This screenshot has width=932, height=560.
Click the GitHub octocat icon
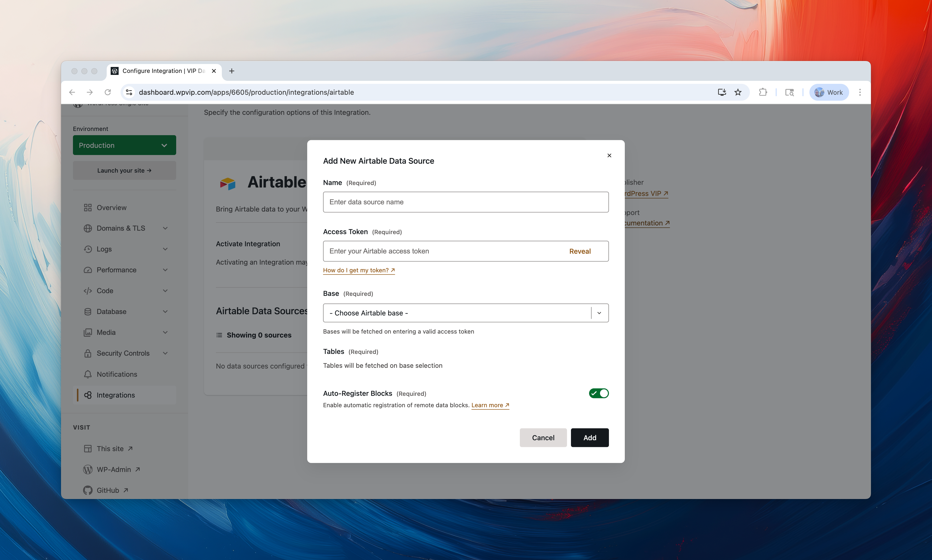[x=88, y=490]
